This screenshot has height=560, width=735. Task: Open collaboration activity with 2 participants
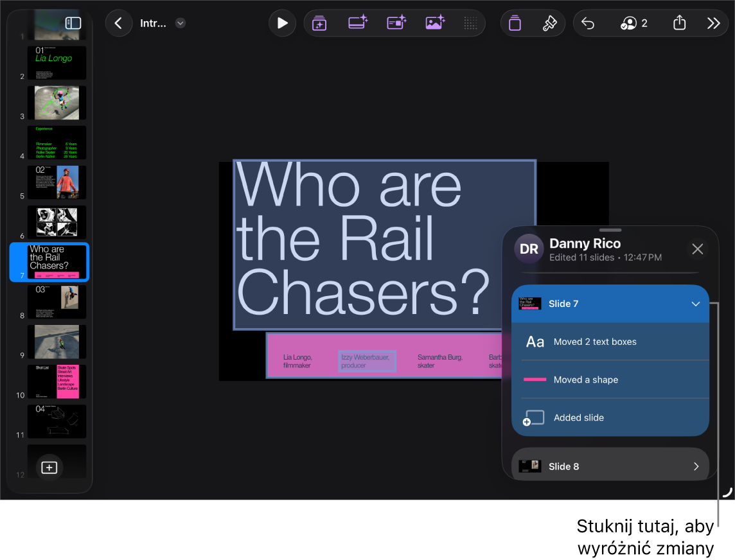pos(633,23)
